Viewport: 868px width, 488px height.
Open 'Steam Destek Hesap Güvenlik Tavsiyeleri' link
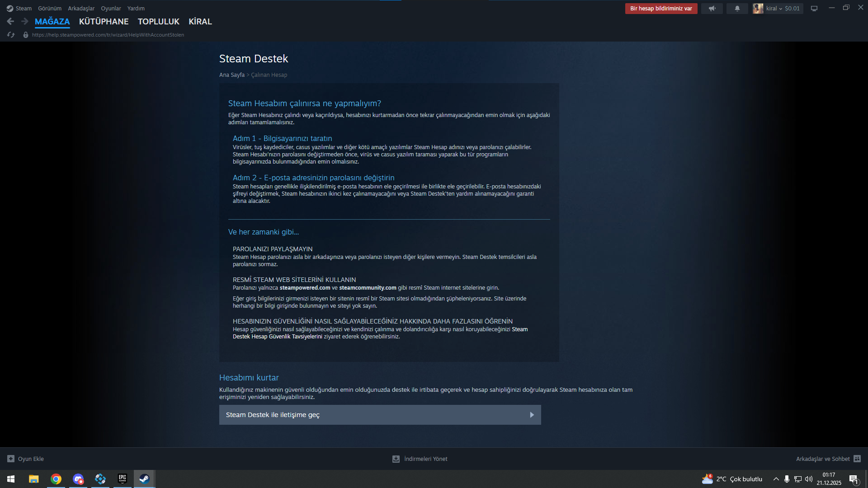380,333
